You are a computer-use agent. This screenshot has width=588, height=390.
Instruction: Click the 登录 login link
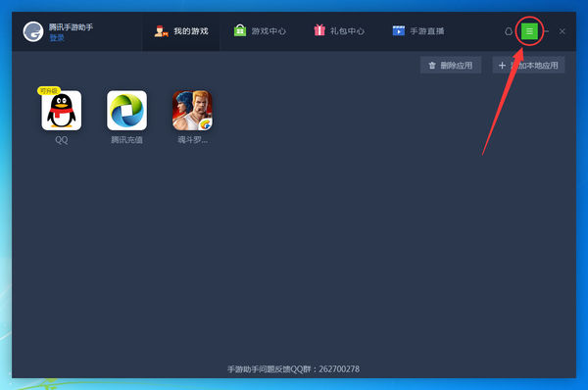click(57, 37)
